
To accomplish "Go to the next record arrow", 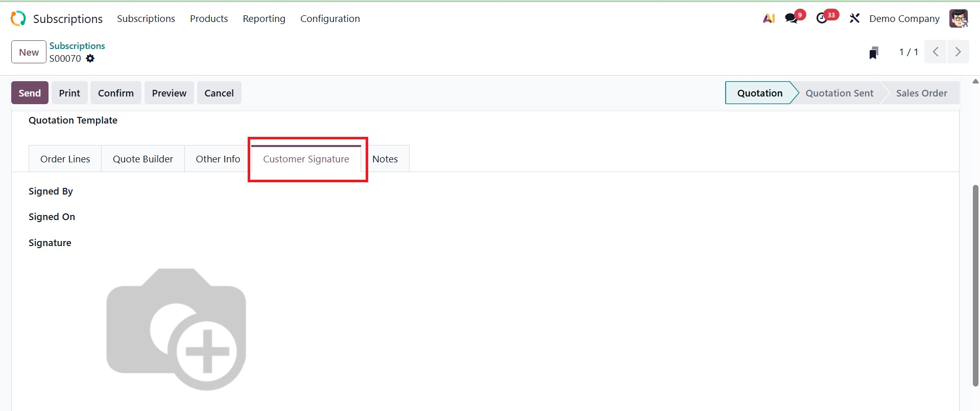I will coord(958,52).
